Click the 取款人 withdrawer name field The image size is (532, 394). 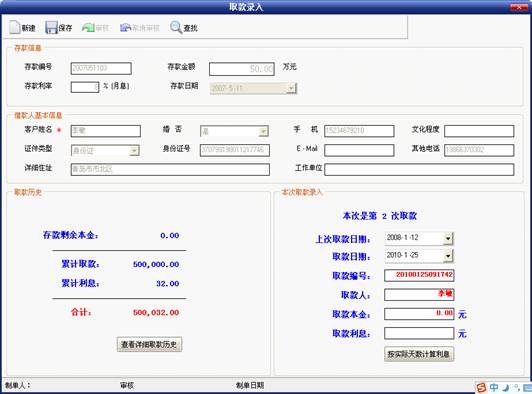(419, 295)
